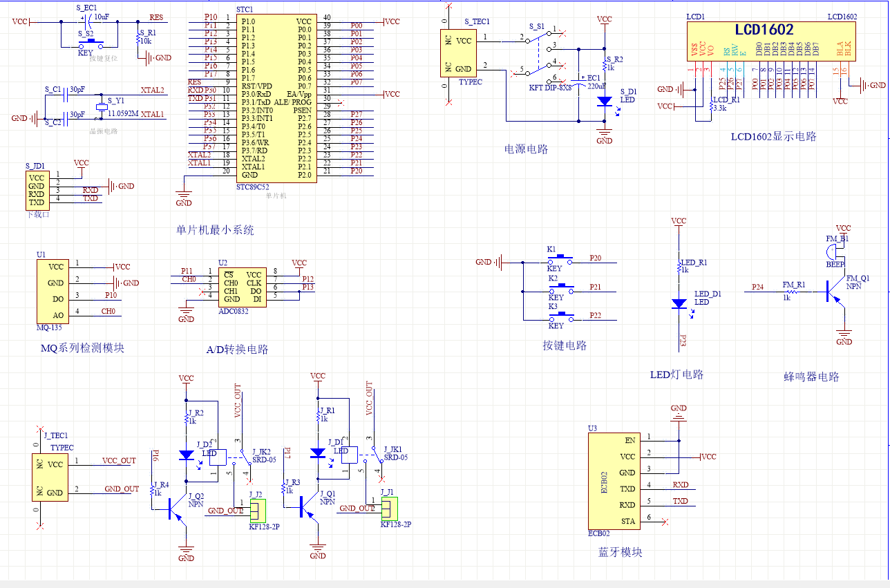Click the J_J1 KF128-2P green terminal block

point(389,510)
